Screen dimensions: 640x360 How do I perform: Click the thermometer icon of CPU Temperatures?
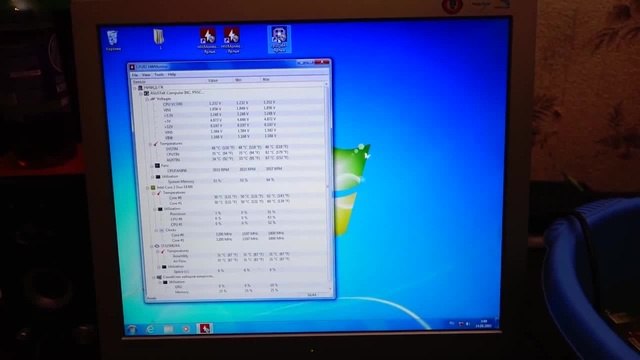click(x=159, y=193)
